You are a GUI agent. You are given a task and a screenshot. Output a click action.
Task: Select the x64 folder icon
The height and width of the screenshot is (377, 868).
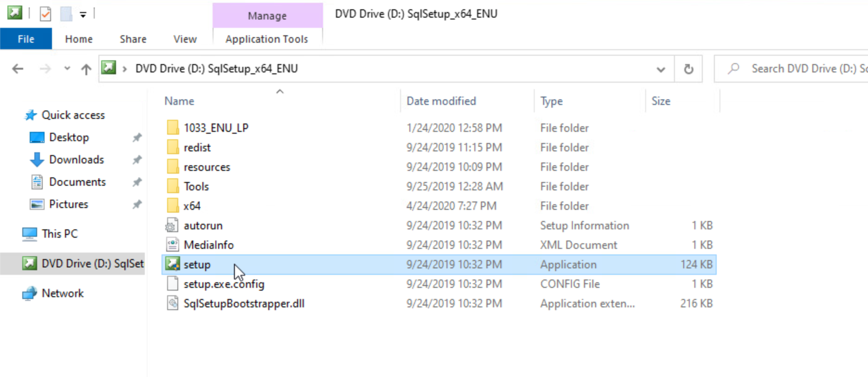click(x=173, y=205)
